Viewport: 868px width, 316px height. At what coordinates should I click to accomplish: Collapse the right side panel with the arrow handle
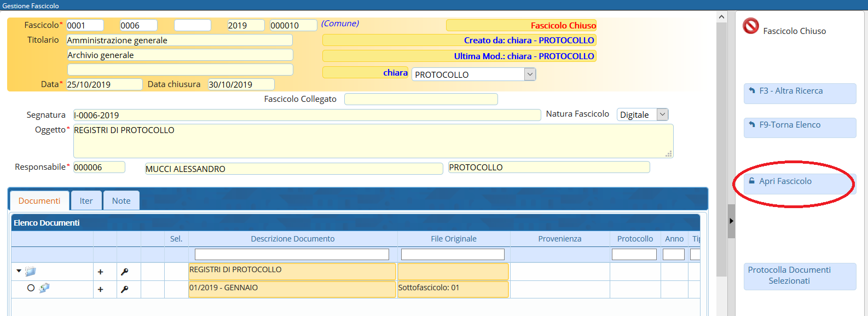tap(731, 221)
